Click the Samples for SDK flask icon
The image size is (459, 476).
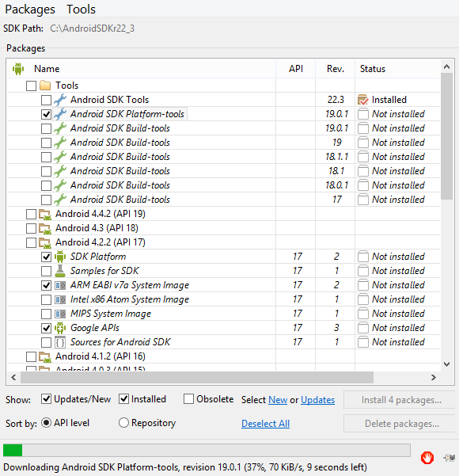(60, 271)
